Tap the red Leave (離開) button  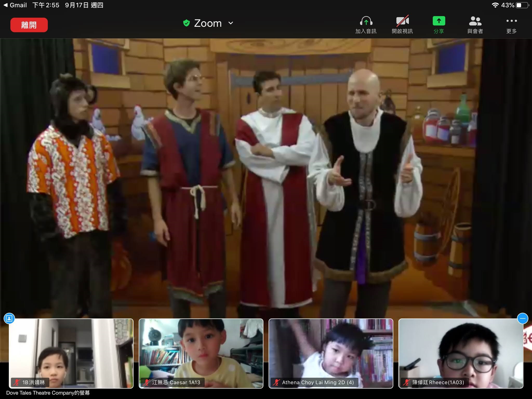click(x=29, y=25)
